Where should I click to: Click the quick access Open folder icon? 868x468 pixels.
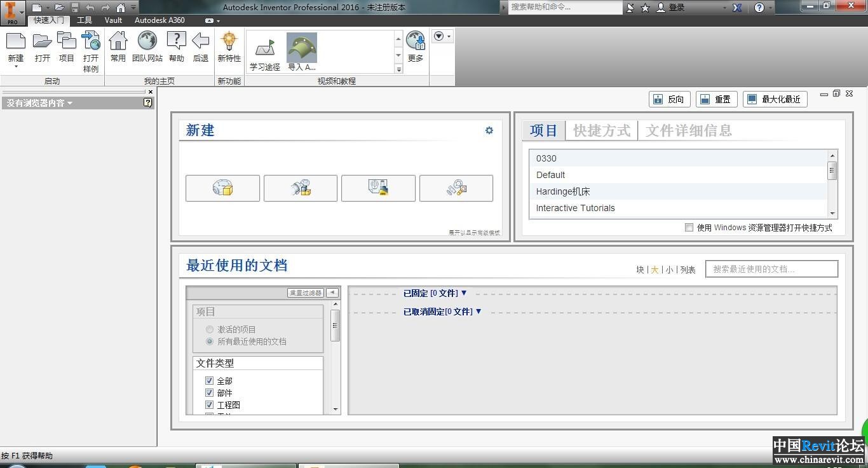tap(59, 8)
